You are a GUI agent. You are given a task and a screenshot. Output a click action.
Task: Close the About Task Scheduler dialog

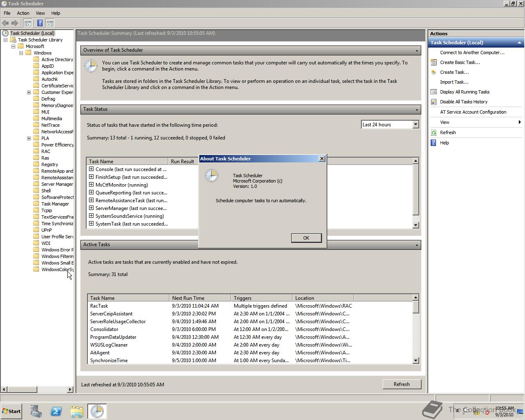[x=322, y=158]
